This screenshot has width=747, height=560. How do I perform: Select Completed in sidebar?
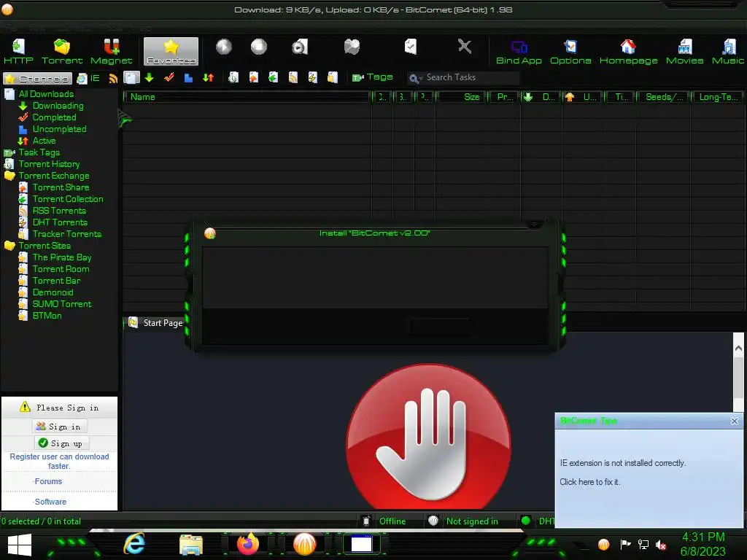tap(54, 117)
